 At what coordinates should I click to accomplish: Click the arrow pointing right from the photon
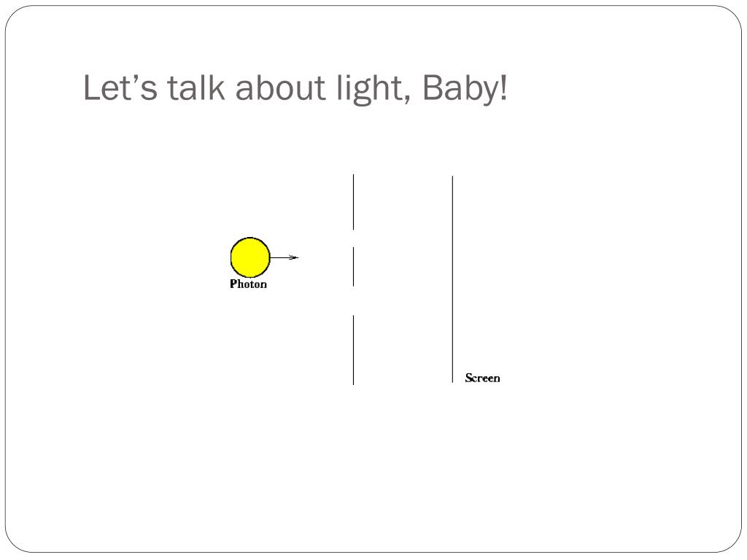pyautogui.click(x=285, y=257)
